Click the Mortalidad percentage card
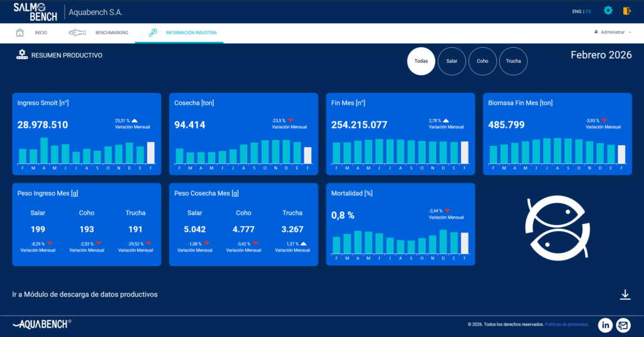 [400, 224]
